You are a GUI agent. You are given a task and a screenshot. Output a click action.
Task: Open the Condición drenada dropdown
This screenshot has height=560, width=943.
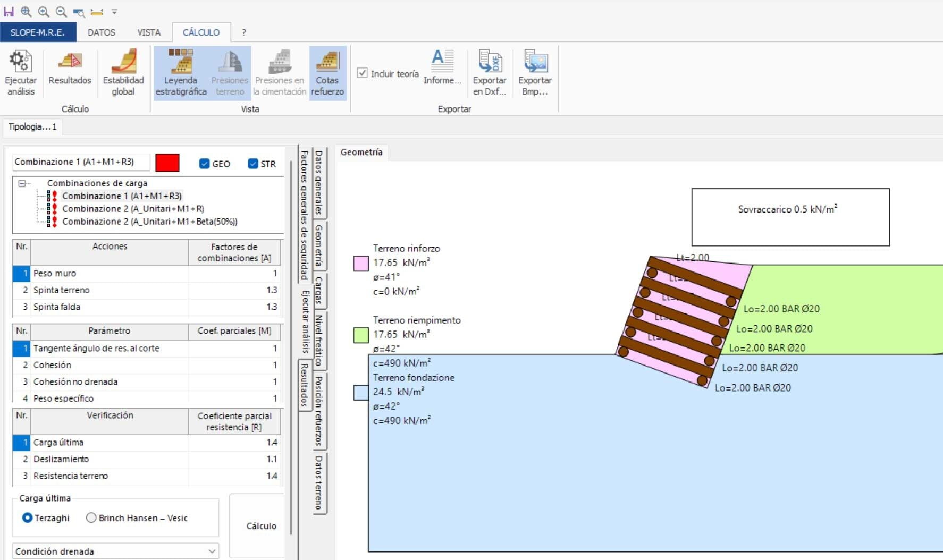[x=212, y=551]
